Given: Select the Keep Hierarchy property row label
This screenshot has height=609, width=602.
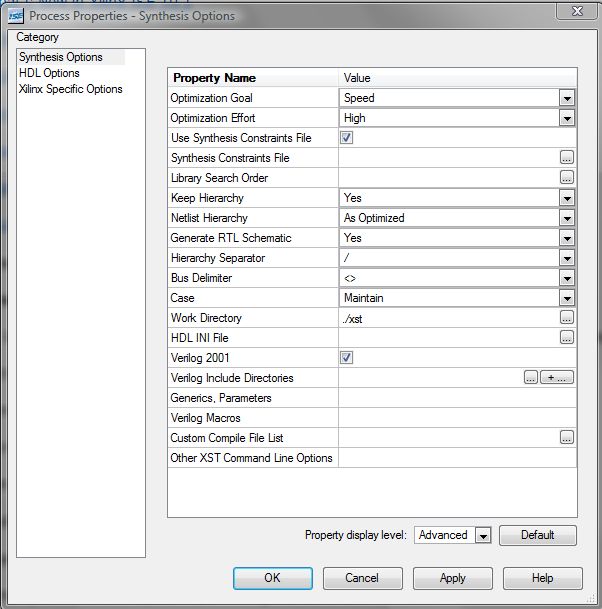Looking at the screenshot, I should click(207, 198).
